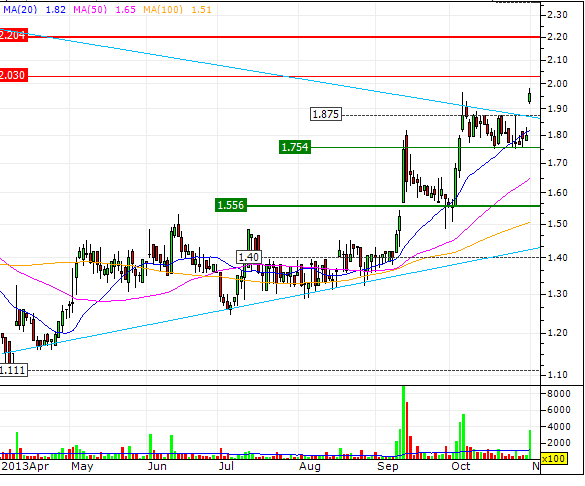Click the 4000 volume axis label
The height and width of the screenshot is (486, 585).
tap(559, 426)
